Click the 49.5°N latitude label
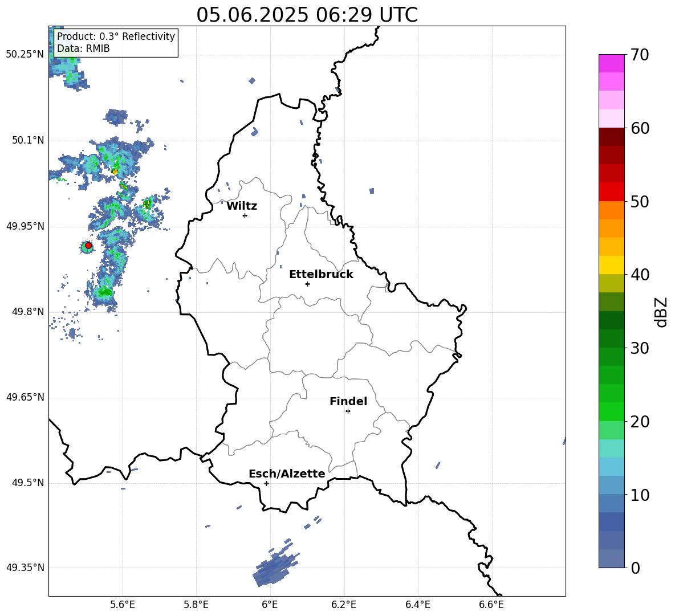 pyautogui.click(x=28, y=483)
